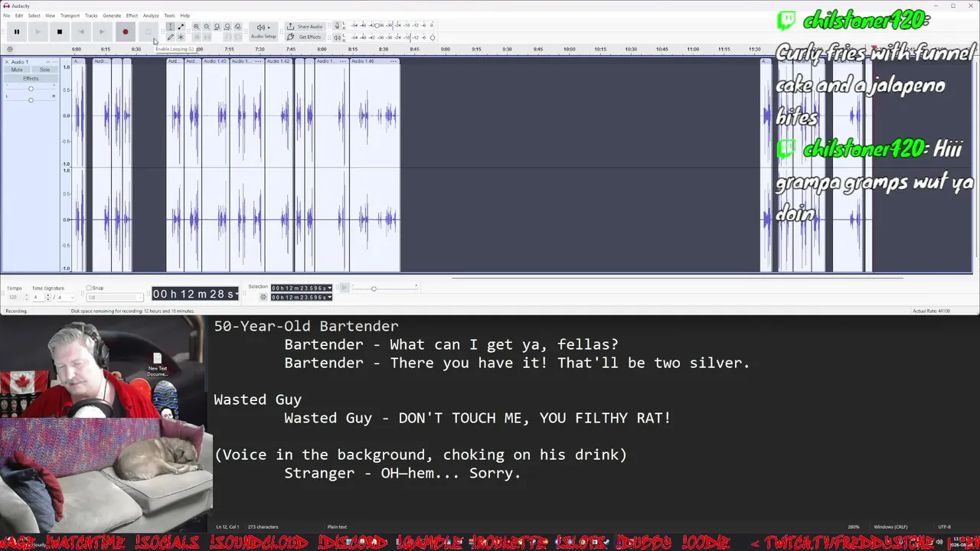Click the 'Wasted Guy' heading in Notepad
The image size is (980, 551).
point(257,399)
